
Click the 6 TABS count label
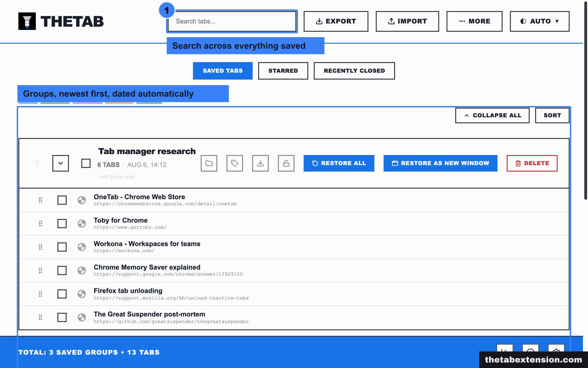click(108, 165)
